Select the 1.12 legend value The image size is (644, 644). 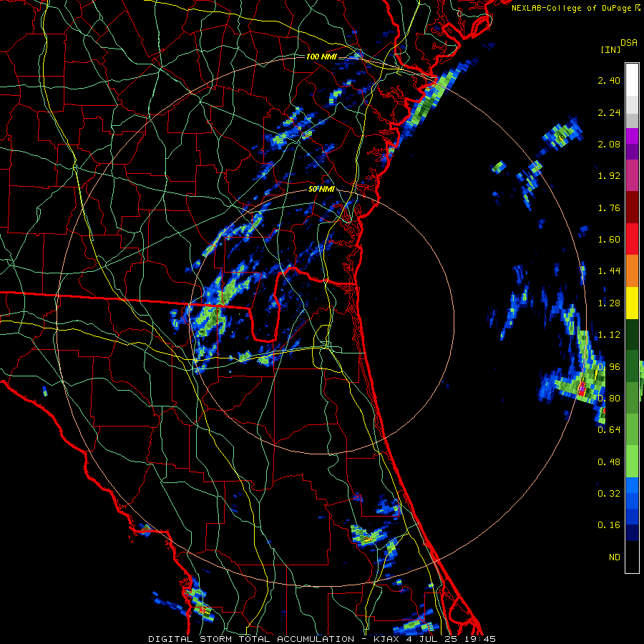tap(609, 335)
